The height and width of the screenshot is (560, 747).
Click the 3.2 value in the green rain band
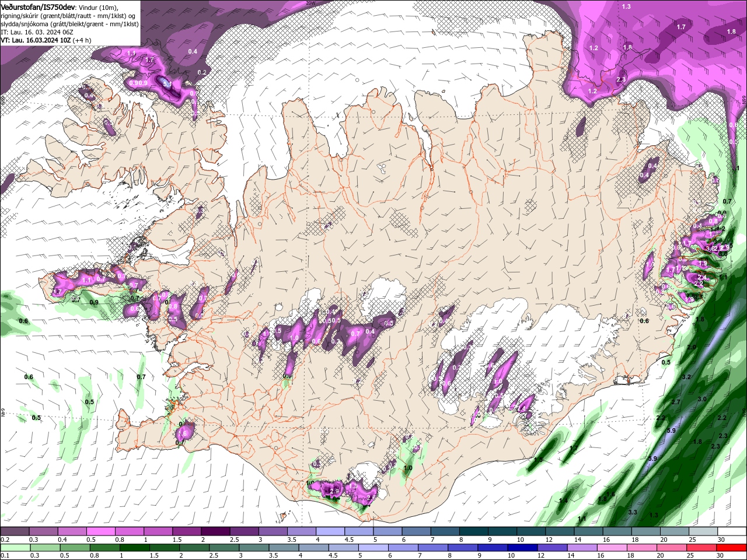coord(686,377)
